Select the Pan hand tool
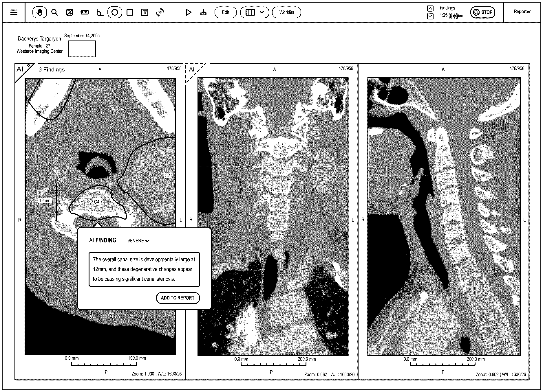The width and height of the screenshot is (543, 392). (40, 12)
